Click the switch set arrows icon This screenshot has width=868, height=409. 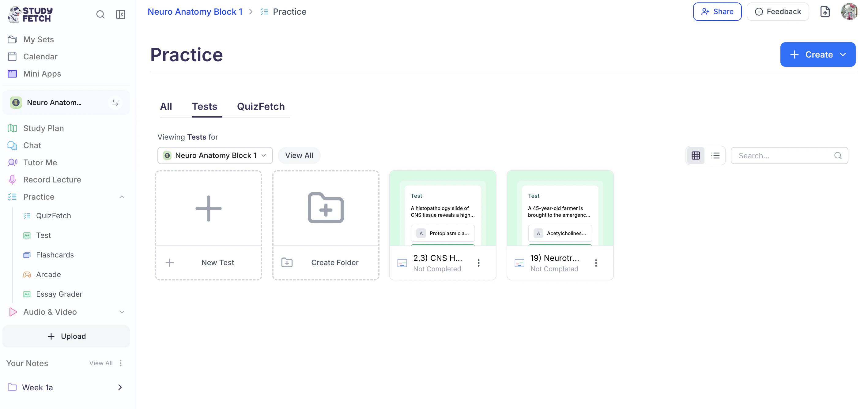pyautogui.click(x=115, y=103)
